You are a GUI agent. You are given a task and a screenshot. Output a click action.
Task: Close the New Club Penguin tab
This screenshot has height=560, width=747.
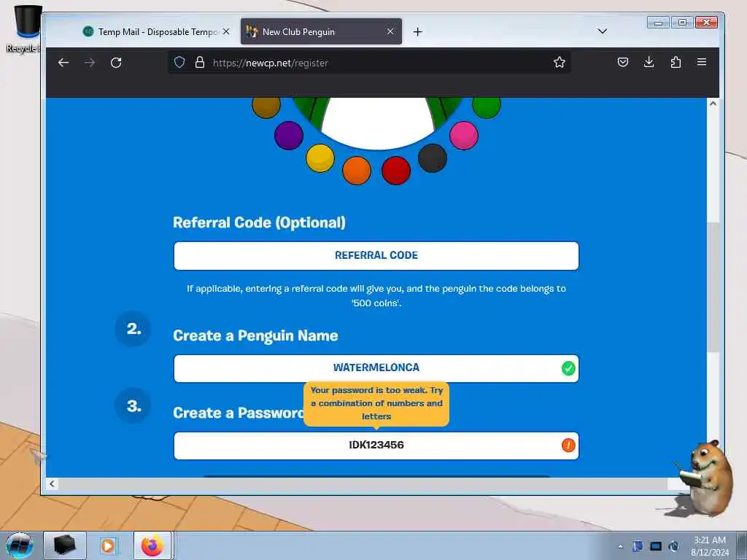point(390,31)
